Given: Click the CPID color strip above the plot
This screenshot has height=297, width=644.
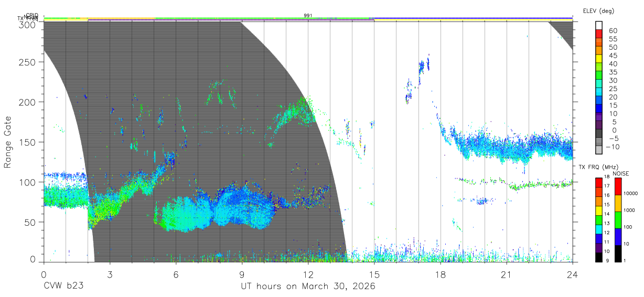Looking at the screenshot, I should click(x=308, y=18).
